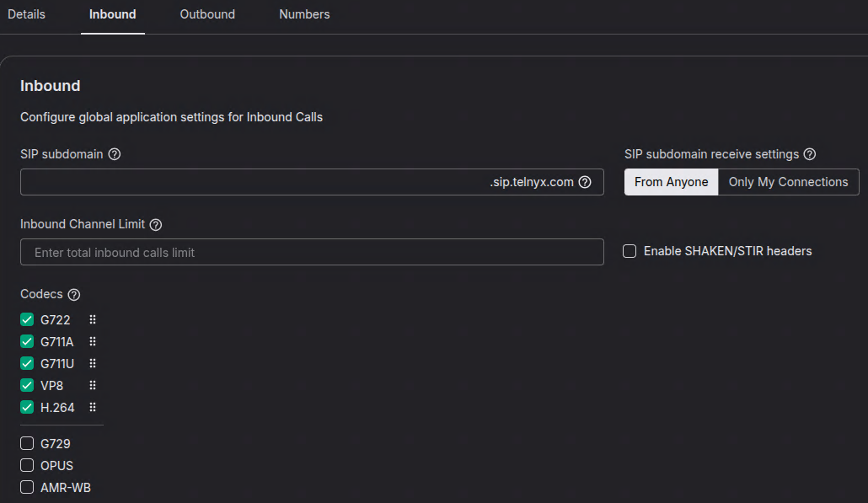Select Only My Connections option
Image resolution: width=868 pixels, height=503 pixels.
[788, 182]
